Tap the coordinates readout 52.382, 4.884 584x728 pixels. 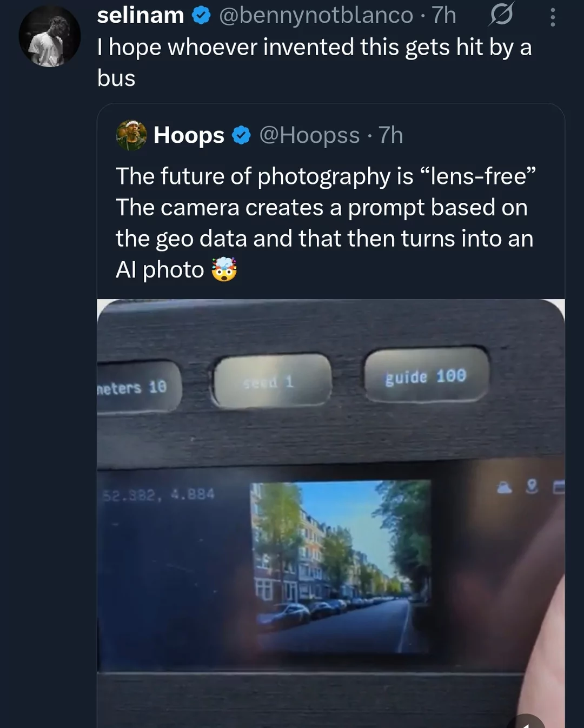[159, 494]
